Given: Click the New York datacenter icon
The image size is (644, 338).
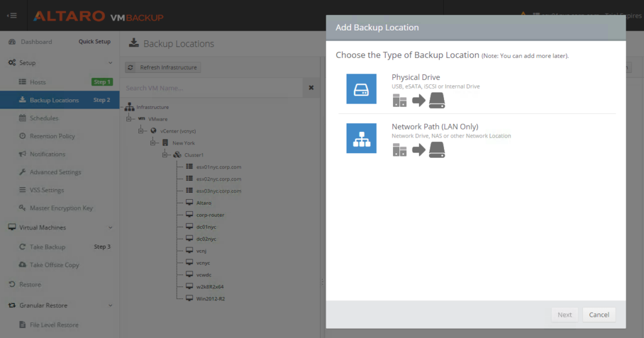Looking at the screenshot, I should [x=165, y=143].
